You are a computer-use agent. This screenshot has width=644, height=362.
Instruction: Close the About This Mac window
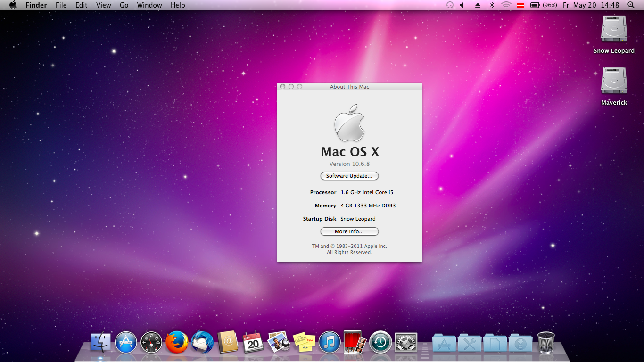click(x=283, y=87)
